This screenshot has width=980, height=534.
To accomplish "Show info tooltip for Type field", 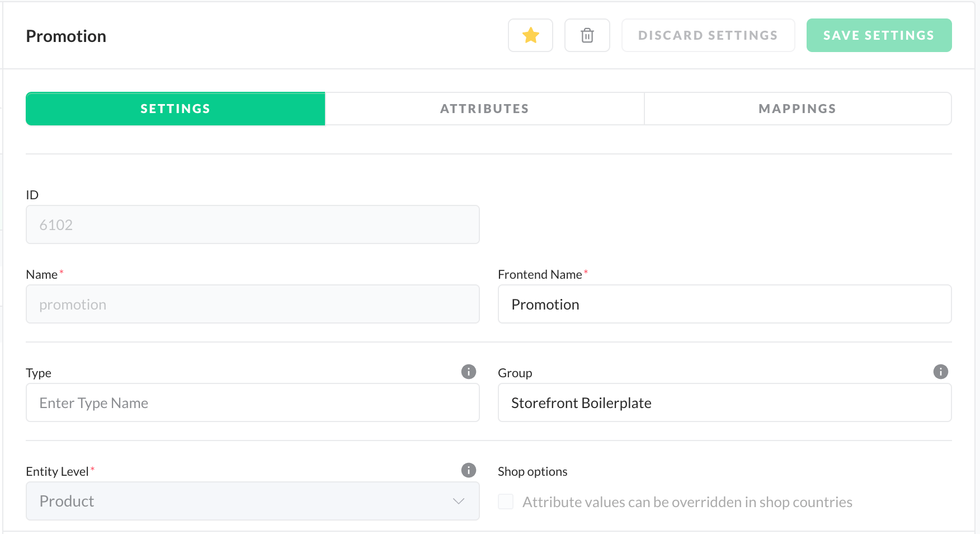I will [469, 372].
